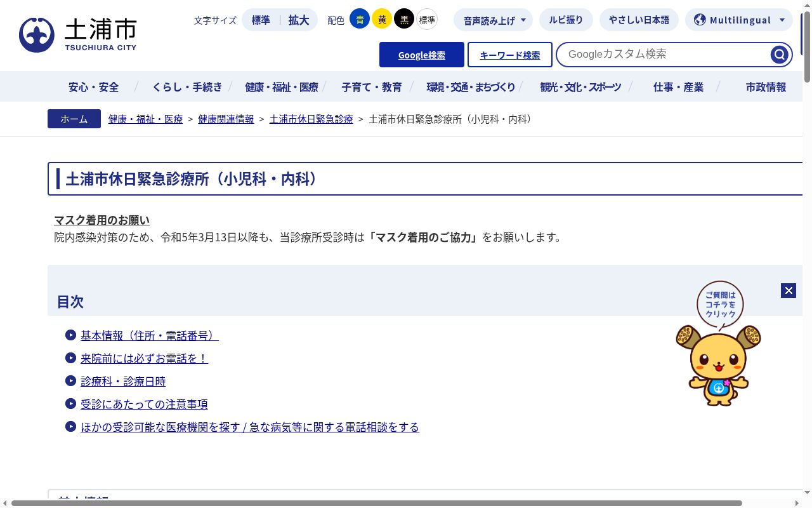Screen dimensions: 812x508
Task: Open the Multilingual language dropdown
Action: click(x=739, y=20)
